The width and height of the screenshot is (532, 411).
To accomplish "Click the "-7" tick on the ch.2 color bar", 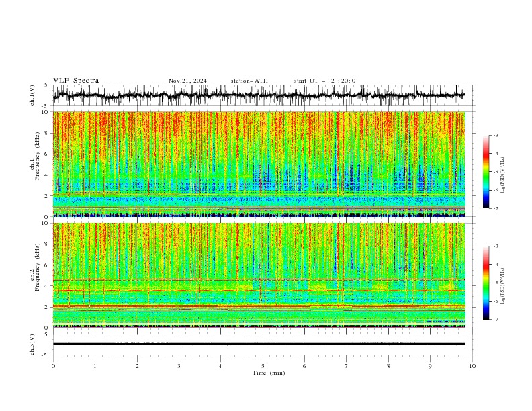I will point(495,320).
